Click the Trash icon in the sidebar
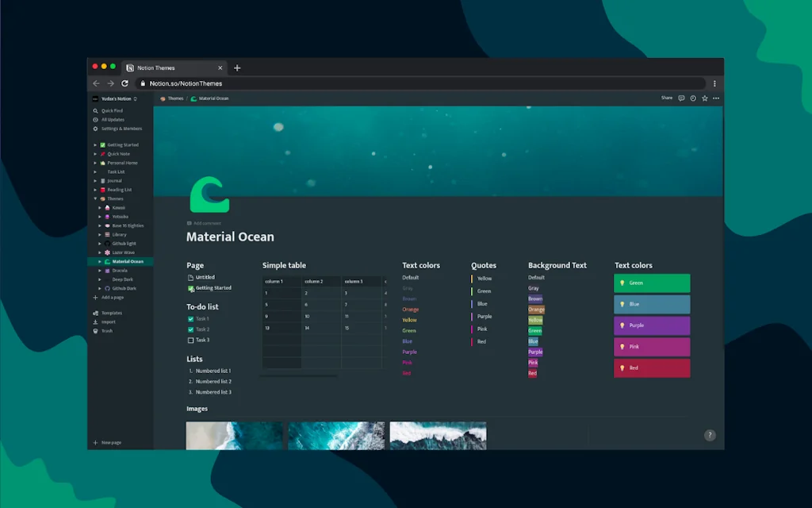Viewport: 812px width, 508px height. [95, 331]
